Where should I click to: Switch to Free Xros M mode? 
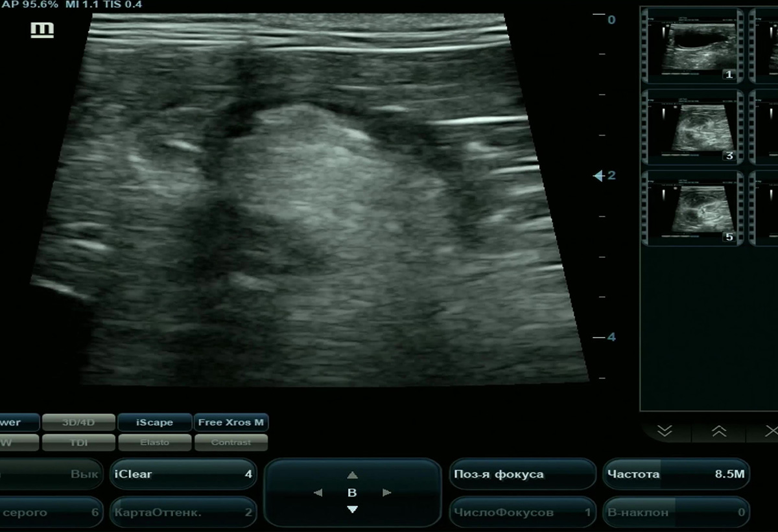pyautogui.click(x=231, y=422)
